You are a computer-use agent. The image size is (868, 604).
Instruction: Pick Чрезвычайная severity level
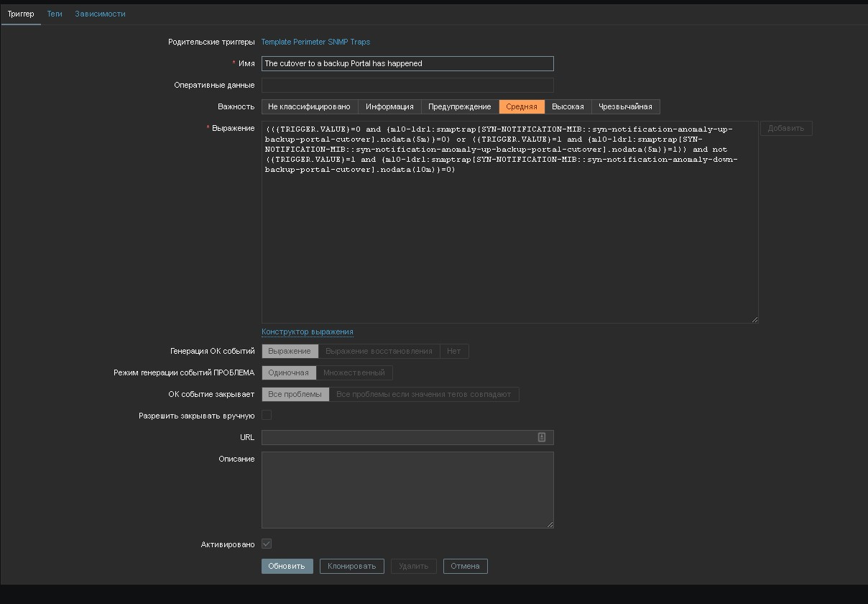tap(625, 106)
